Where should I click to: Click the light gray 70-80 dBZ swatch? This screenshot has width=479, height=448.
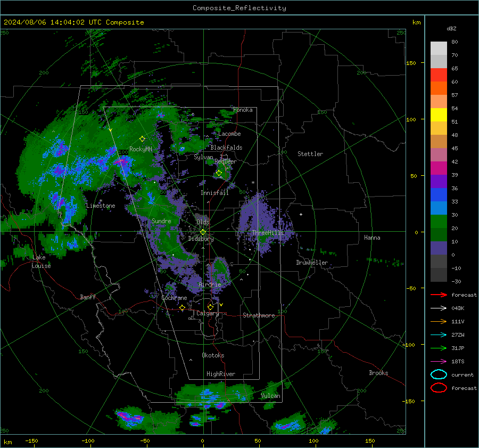click(439, 48)
